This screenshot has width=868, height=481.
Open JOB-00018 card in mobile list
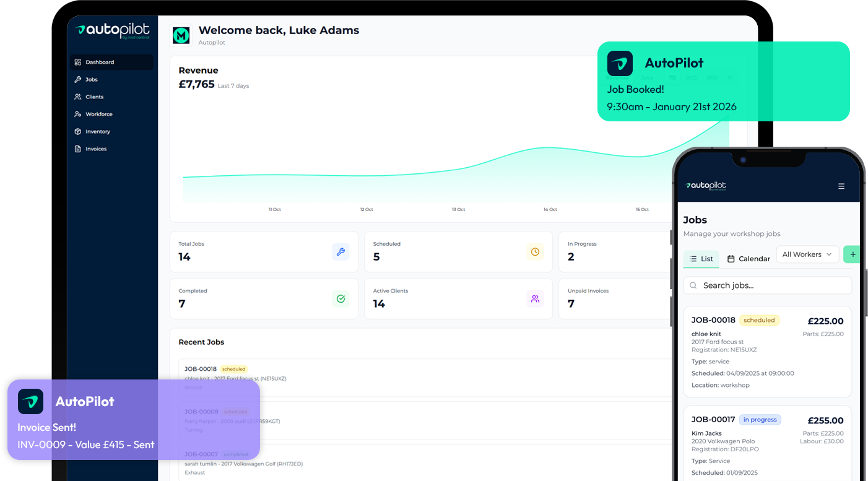[767, 352]
